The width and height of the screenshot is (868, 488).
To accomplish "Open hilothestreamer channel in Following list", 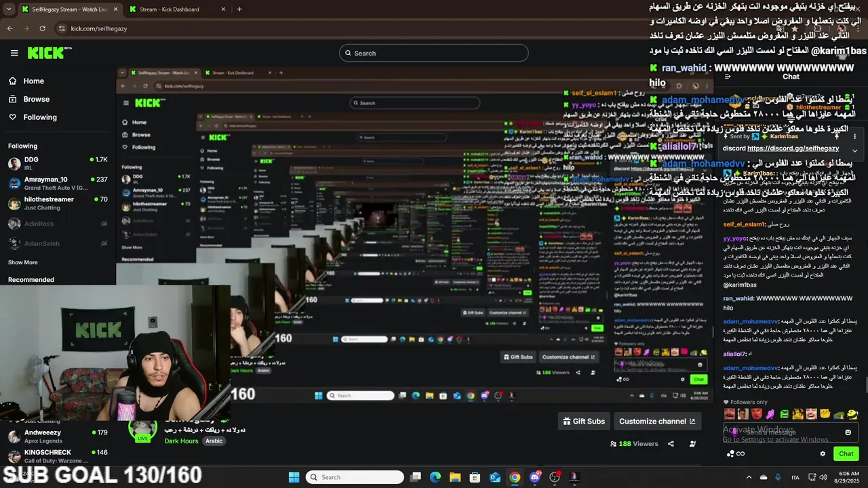I will [x=58, y=203].
